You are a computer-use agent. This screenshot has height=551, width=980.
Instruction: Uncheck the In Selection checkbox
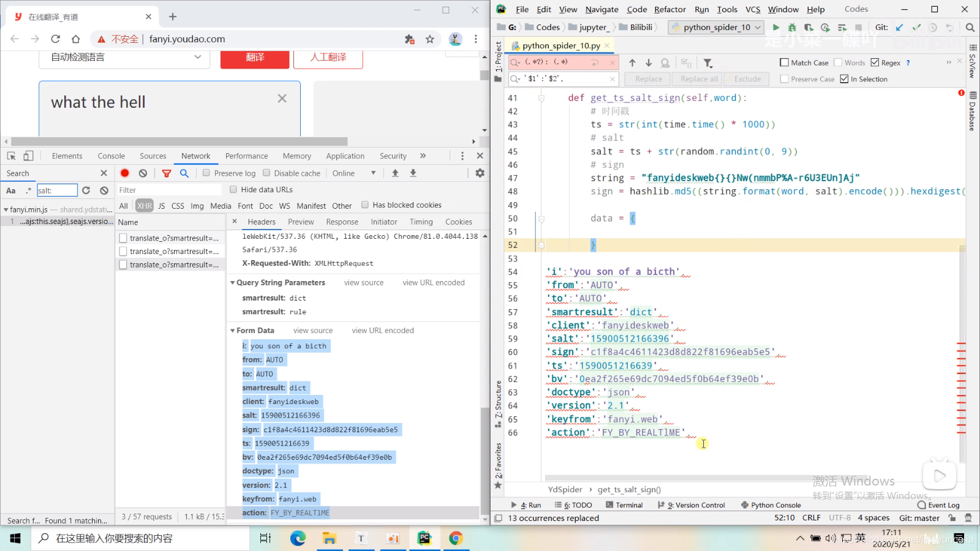(844, 79)
